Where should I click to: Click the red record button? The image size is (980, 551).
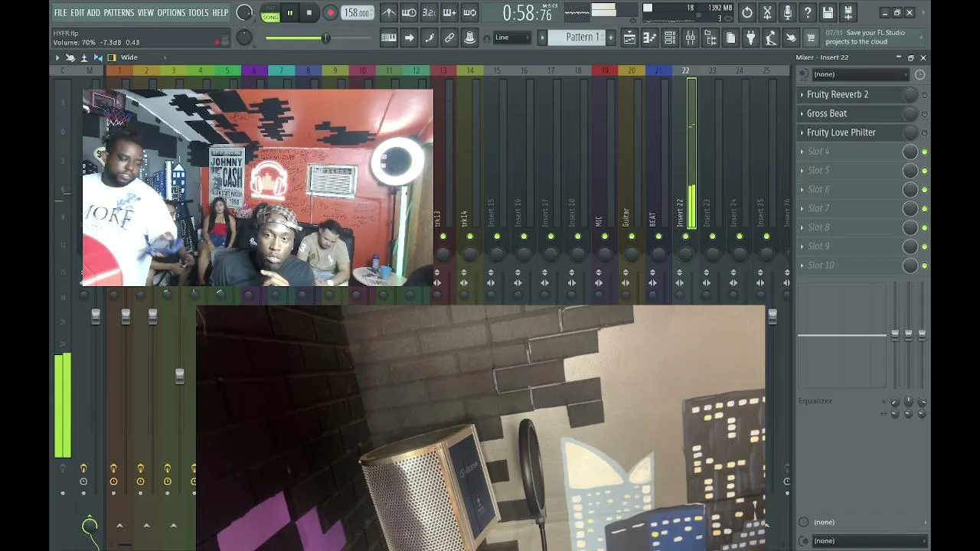pyautogui.click(x=330, y=12)
